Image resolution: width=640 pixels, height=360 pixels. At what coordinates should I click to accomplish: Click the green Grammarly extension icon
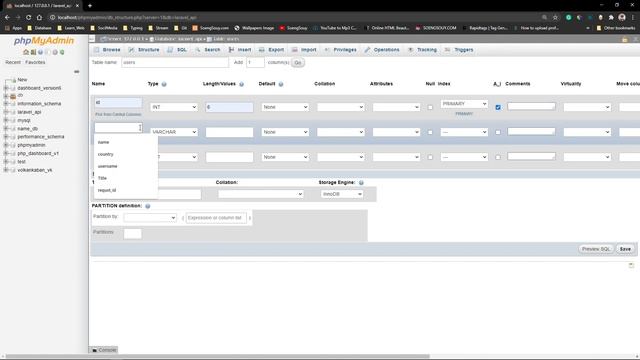569,18
